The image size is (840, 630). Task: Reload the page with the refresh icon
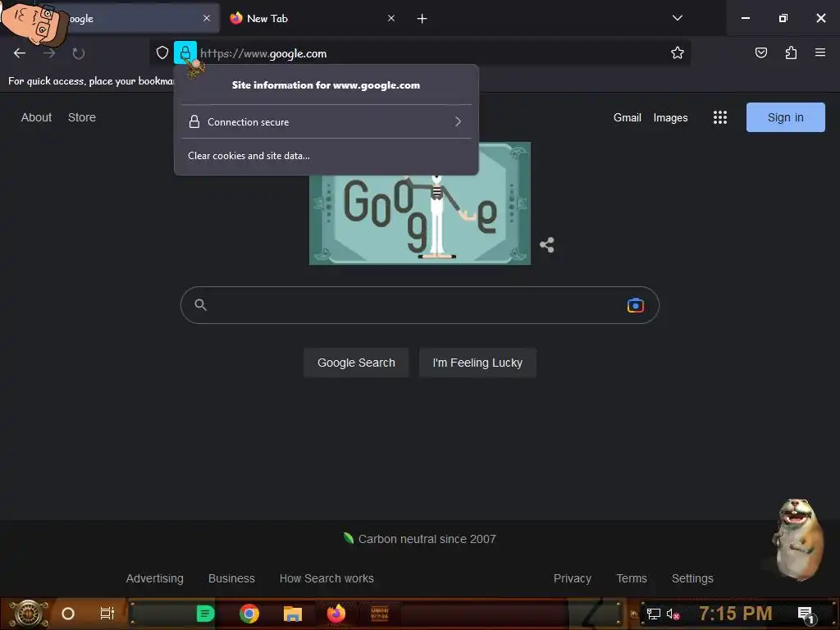tap(78, 53)
